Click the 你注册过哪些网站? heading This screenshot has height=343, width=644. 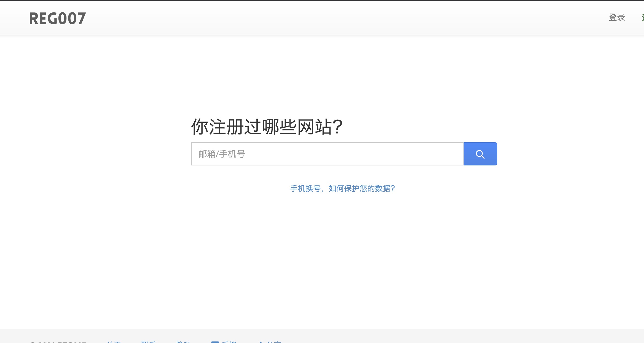pyautogui.click(x=267, y=127)
